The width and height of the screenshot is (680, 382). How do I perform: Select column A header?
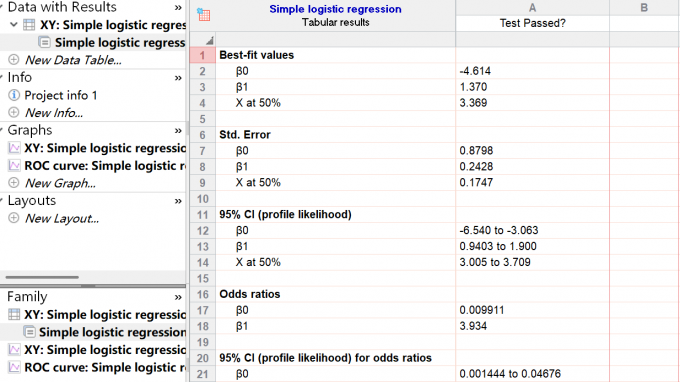click(532, 8)
